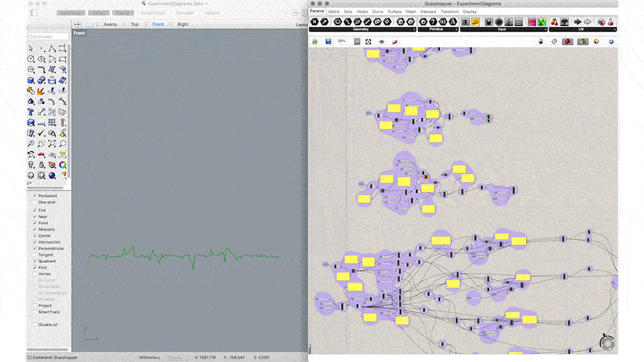
Task: Click the Explode tool icon in Rhino
Action: click(42, 91)
